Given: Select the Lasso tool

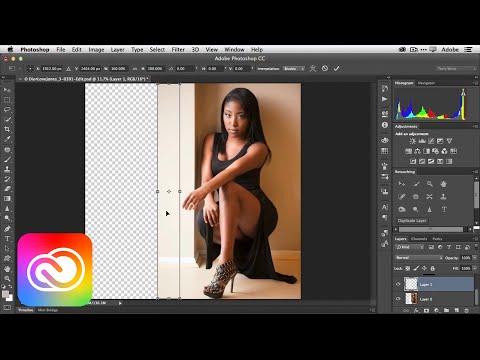Looking at the screenshot, I should [x=7, y=110].
